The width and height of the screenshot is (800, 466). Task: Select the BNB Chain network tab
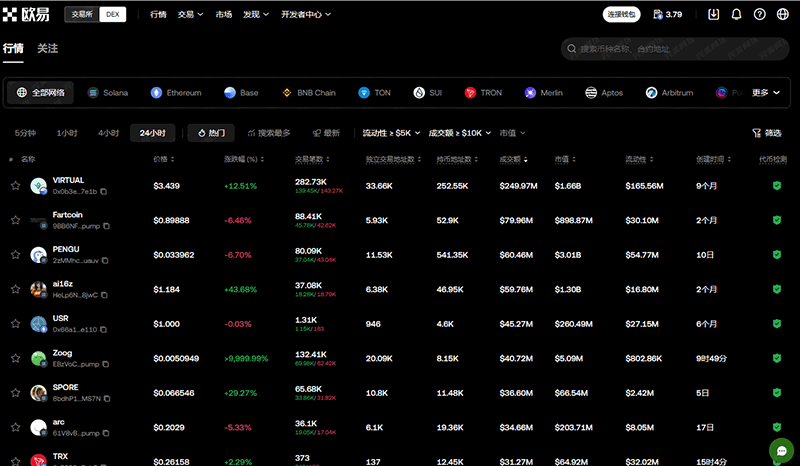309,92
